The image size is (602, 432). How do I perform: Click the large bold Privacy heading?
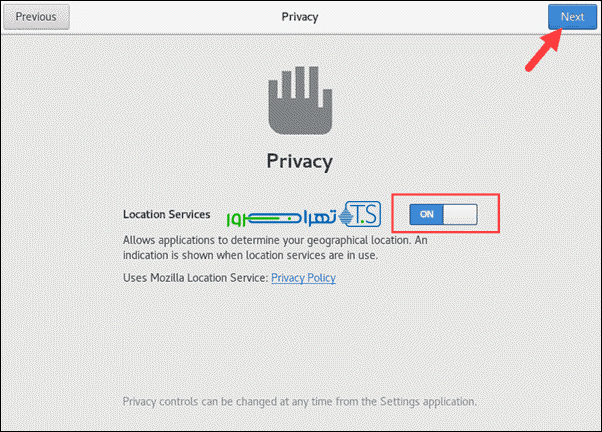(299, 160)
